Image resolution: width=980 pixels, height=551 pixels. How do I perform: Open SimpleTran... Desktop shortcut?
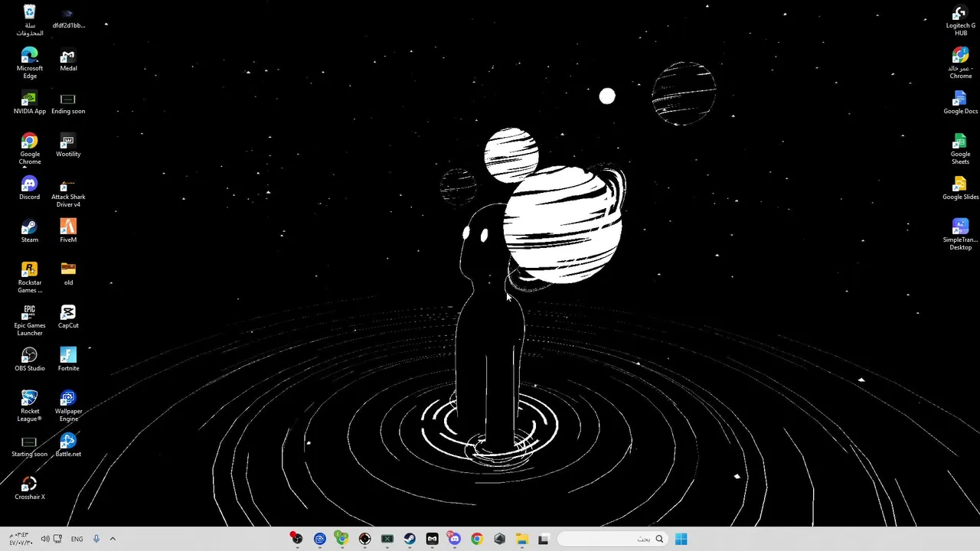click(960, 235)
